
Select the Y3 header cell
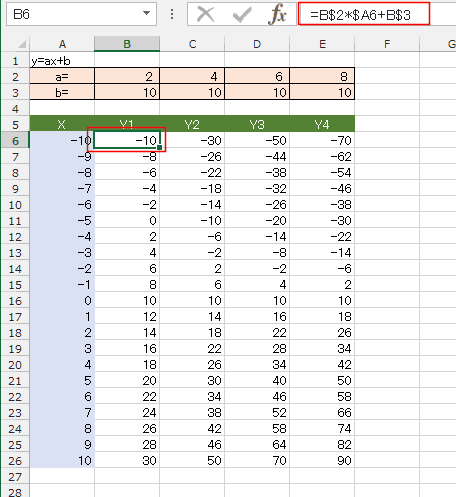257,125
